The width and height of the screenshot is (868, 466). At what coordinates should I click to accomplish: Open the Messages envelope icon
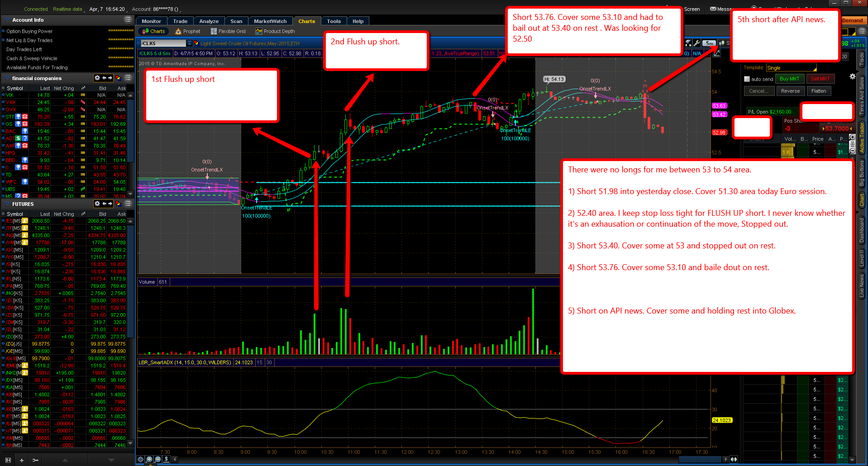pos(713,9)
